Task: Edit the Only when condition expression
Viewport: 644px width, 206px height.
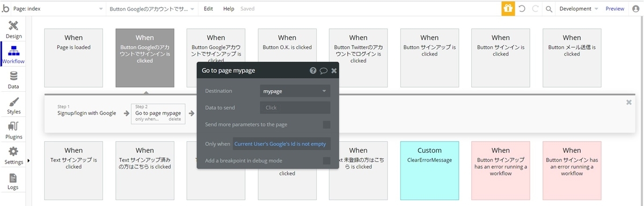Action: tap(281, 144)
